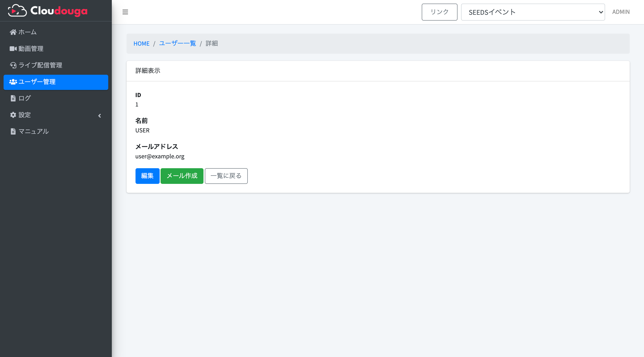Click the user@example.org email value

tap(160, 156)
